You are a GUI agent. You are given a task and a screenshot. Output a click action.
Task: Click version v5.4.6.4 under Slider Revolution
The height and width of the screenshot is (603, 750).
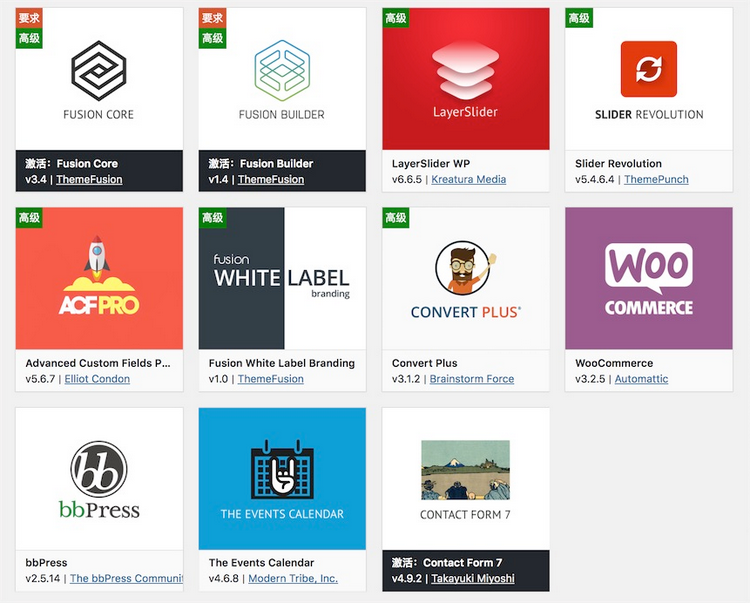tap(595, 179)
